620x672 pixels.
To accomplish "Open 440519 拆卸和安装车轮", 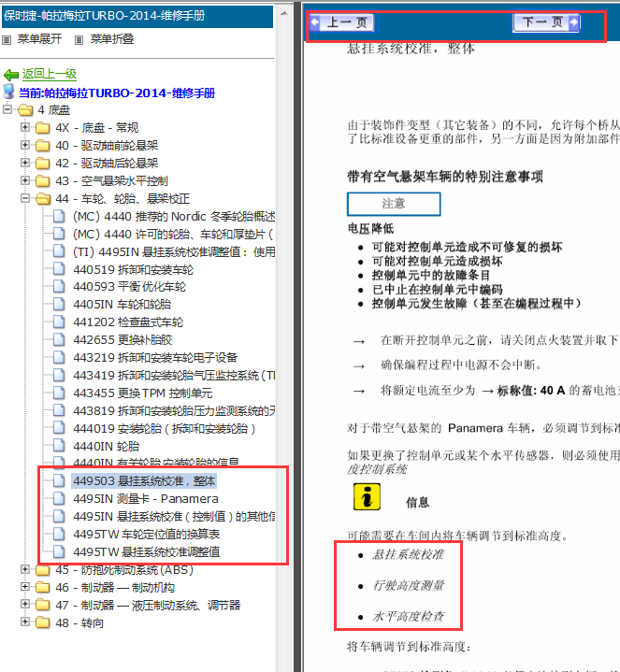I will tap(134, 269).
